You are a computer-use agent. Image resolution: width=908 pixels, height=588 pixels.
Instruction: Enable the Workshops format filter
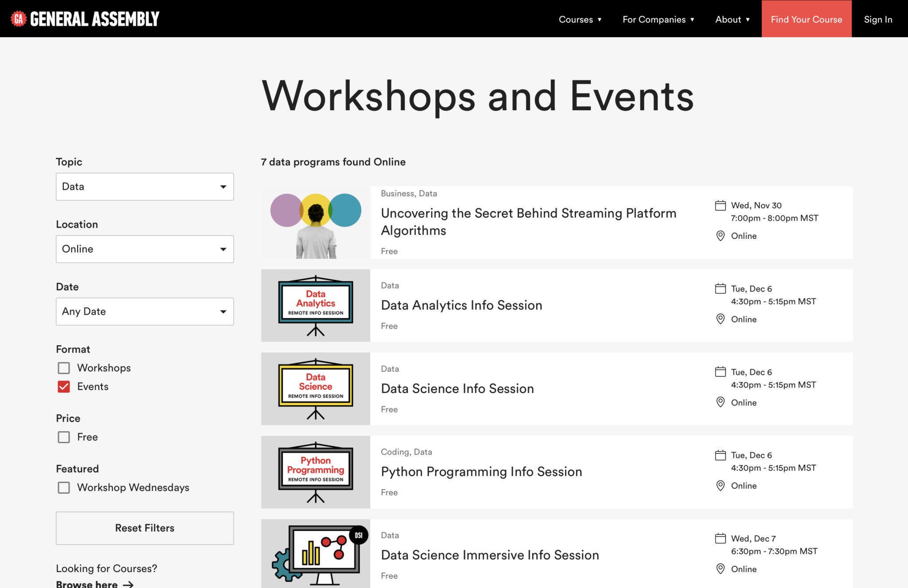click(x=64, y=368)
